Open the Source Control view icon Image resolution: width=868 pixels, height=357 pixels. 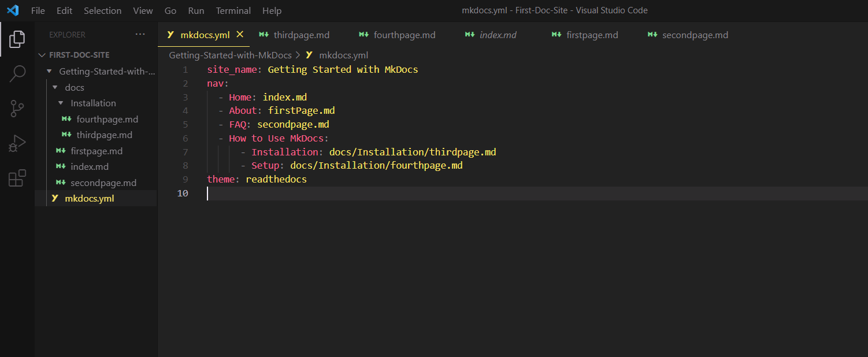pyautogui.click(x=17, y=108)
